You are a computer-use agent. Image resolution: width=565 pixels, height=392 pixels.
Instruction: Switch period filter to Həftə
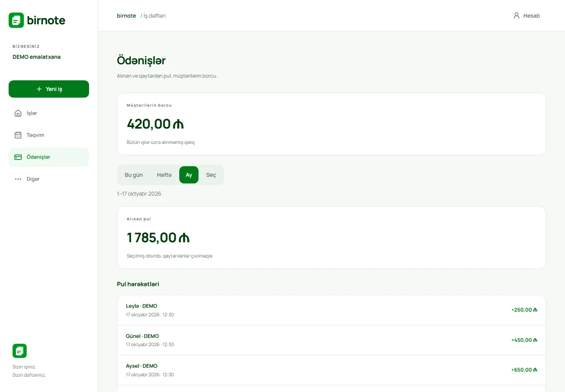tap(164, 175)
